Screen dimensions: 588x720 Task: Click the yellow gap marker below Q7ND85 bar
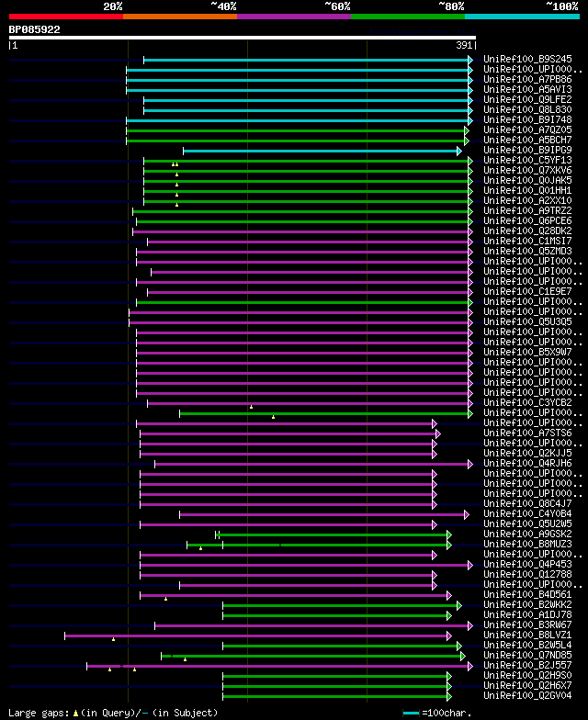pyautogui.click(x=186, y=659)
